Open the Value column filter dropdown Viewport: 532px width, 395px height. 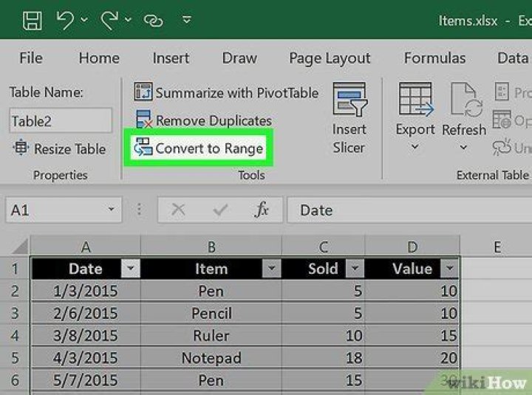[449, 269]
